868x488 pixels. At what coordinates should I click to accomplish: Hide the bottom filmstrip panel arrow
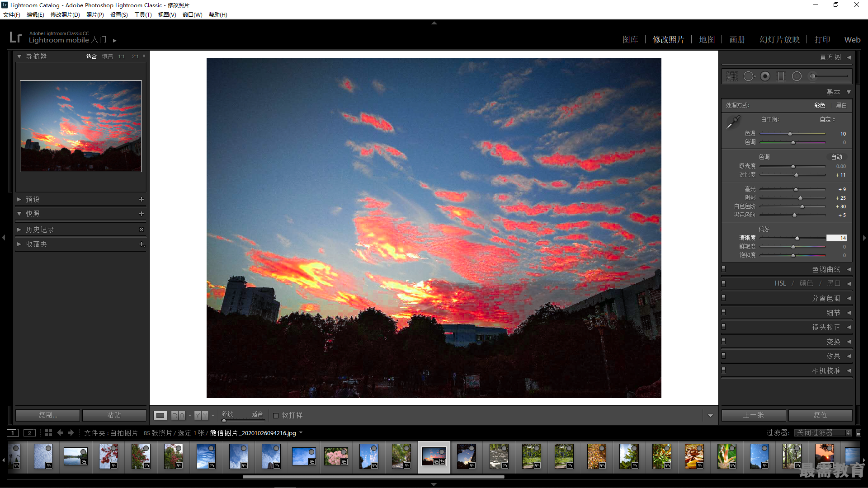pyautogui.click(x=434, y=484)
